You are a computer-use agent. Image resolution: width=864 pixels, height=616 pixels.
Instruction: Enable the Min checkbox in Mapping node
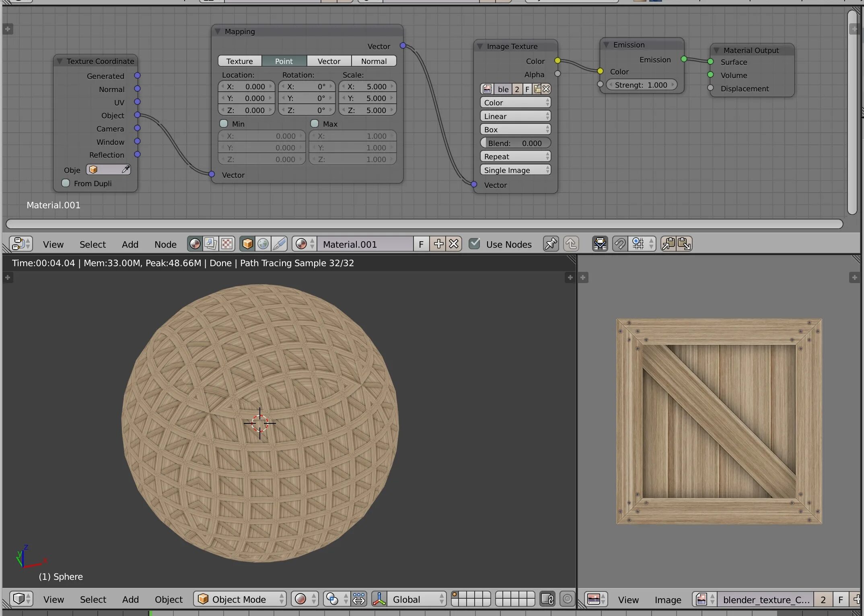[x=224, y=124]
